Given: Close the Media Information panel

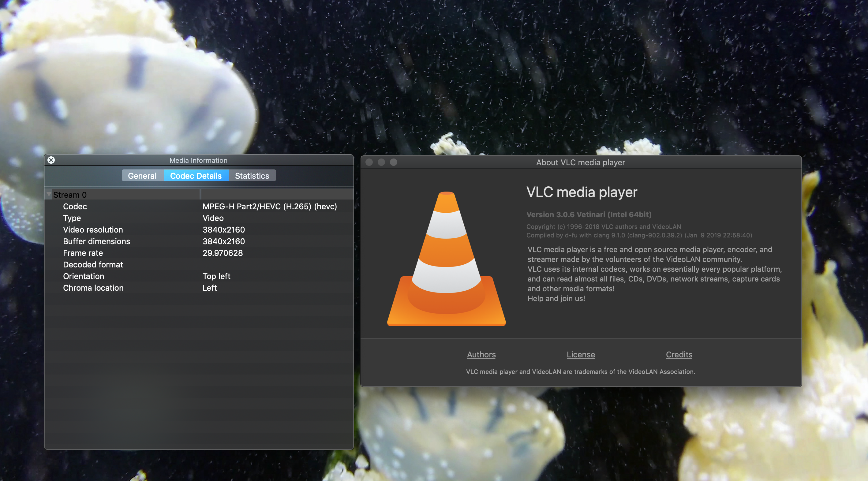Looking at the screenshot, I should tap(51, 160).
